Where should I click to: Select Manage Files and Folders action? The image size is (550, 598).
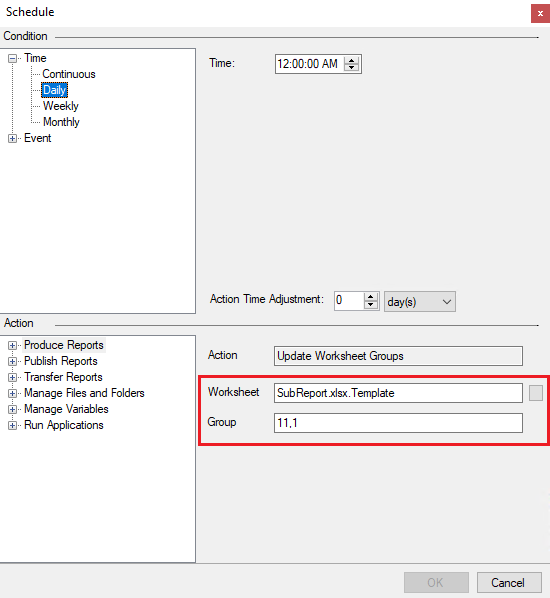click(84, 393)
